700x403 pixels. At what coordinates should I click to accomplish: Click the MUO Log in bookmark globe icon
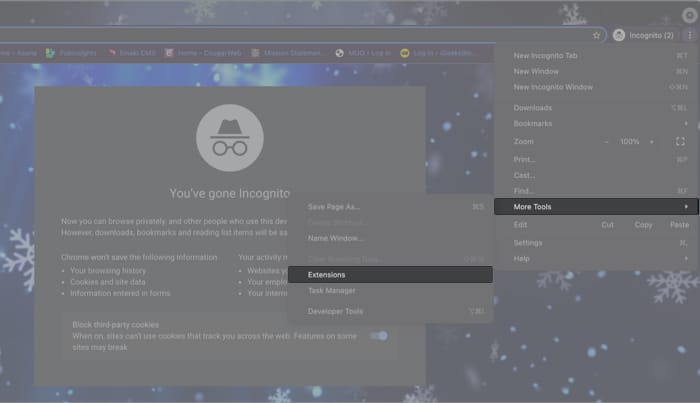340,53
